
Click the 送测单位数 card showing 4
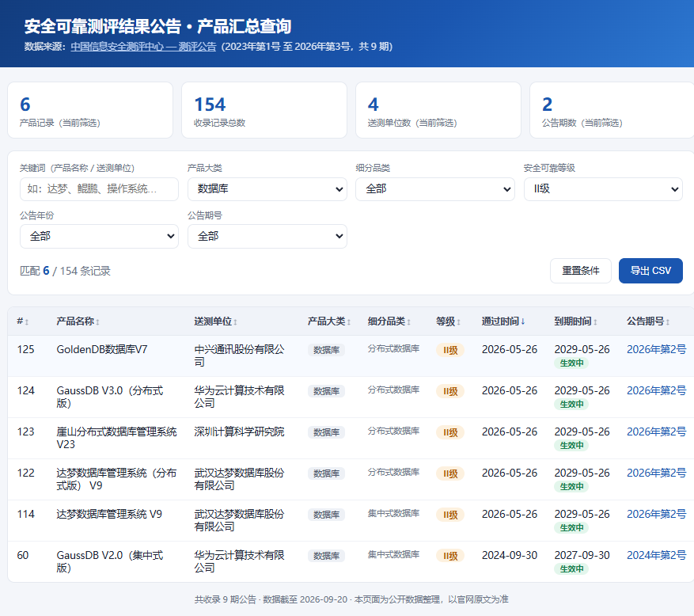coord(438,110)
